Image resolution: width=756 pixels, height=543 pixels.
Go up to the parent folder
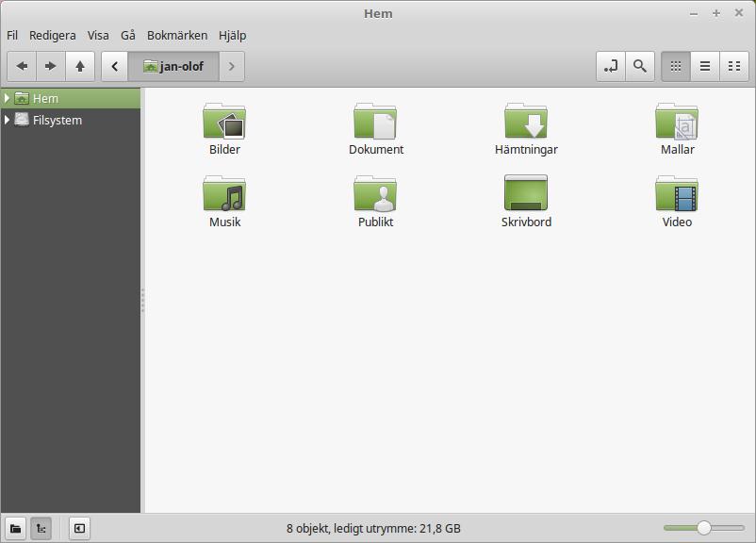click(x=80, y=66)
